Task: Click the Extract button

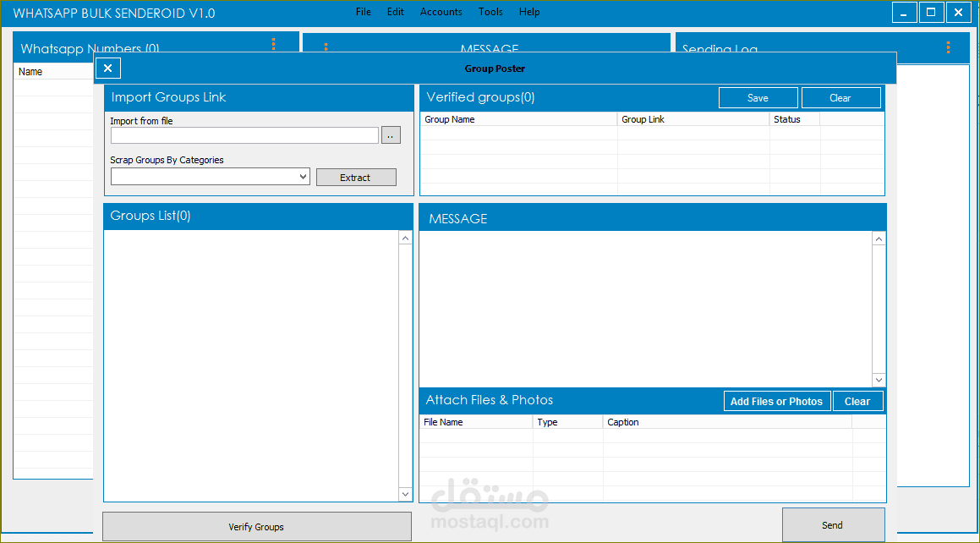Action: click(356, 178)
